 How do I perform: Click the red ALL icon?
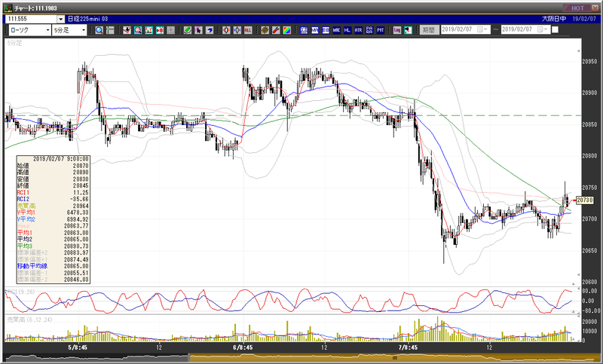[248, 30]
